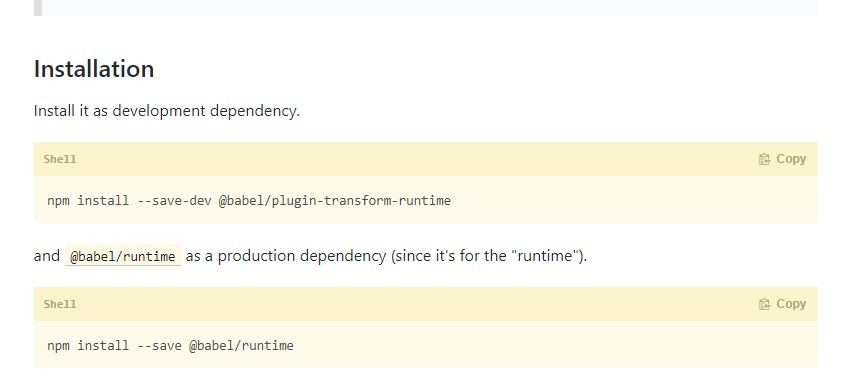Viewport: 856px width, 386px height.
Task: Click the word npm in the second code block
Action: (x=58, y=346)
